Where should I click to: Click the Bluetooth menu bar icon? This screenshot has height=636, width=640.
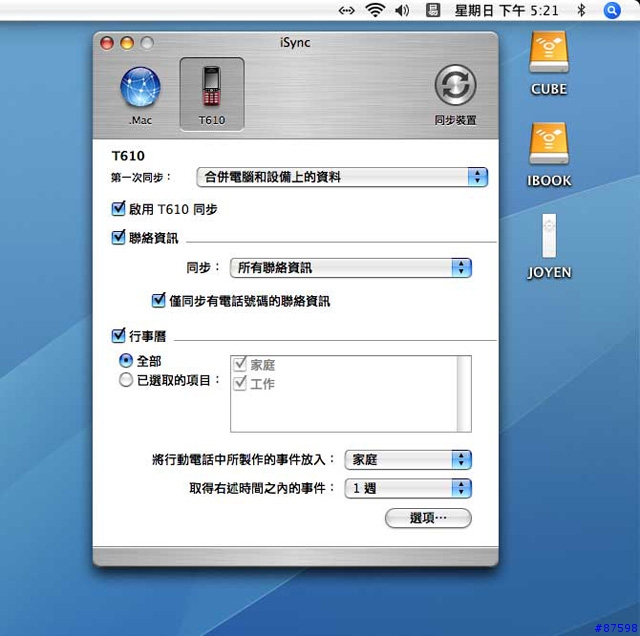[x=581, y=10]
